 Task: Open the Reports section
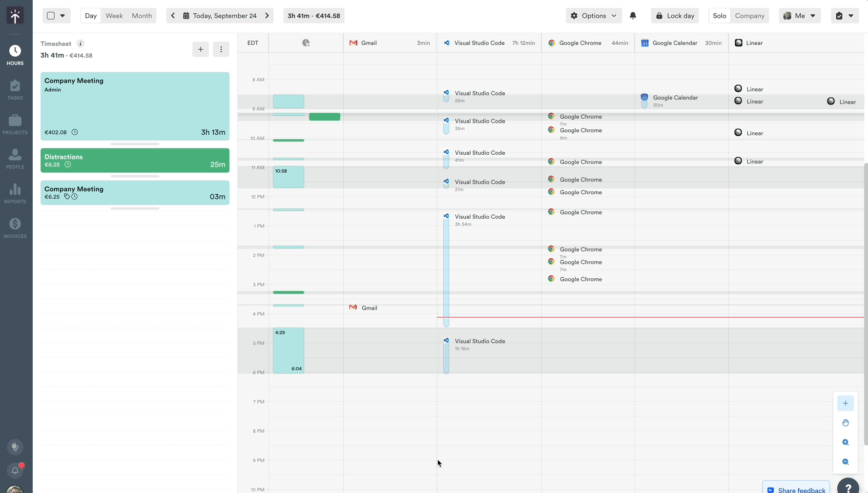tap(15, 193)
